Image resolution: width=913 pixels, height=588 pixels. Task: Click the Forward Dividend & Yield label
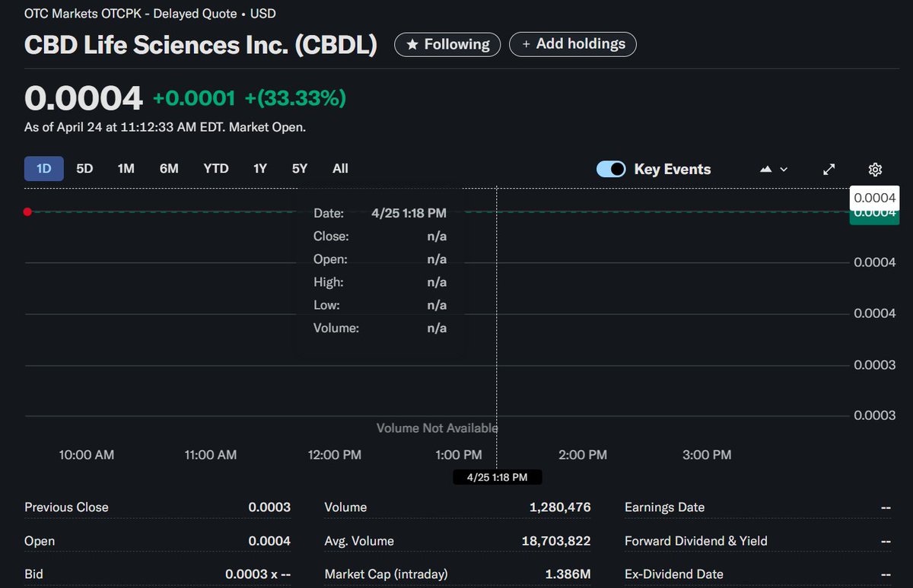(696, 541)
